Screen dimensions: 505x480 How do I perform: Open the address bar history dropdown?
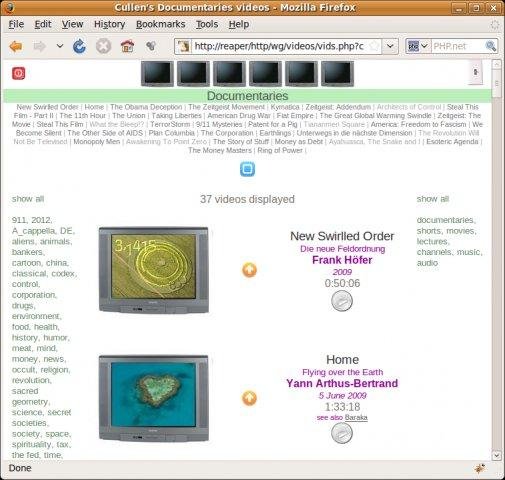coord(390,46)
